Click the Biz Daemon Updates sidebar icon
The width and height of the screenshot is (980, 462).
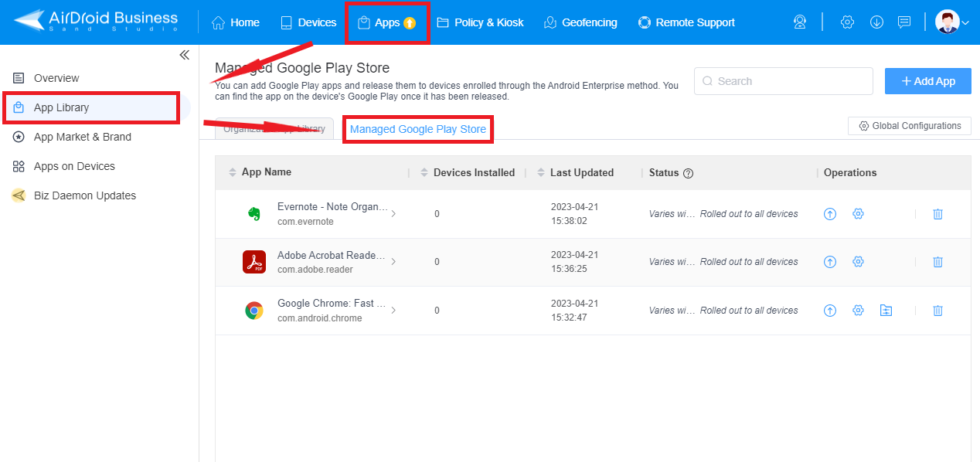19,195
